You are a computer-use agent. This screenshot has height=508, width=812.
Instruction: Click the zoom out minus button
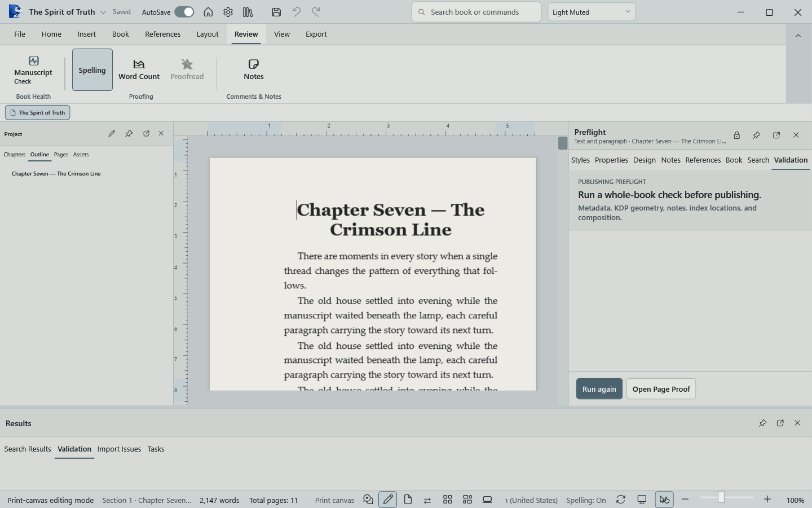coord(685,500)
